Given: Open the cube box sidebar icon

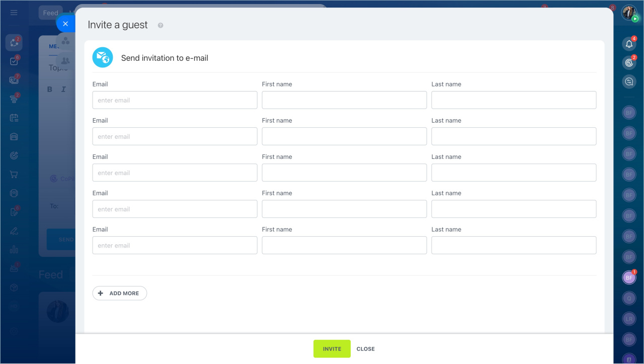Looking at the screenshot, I should (14, 288).
